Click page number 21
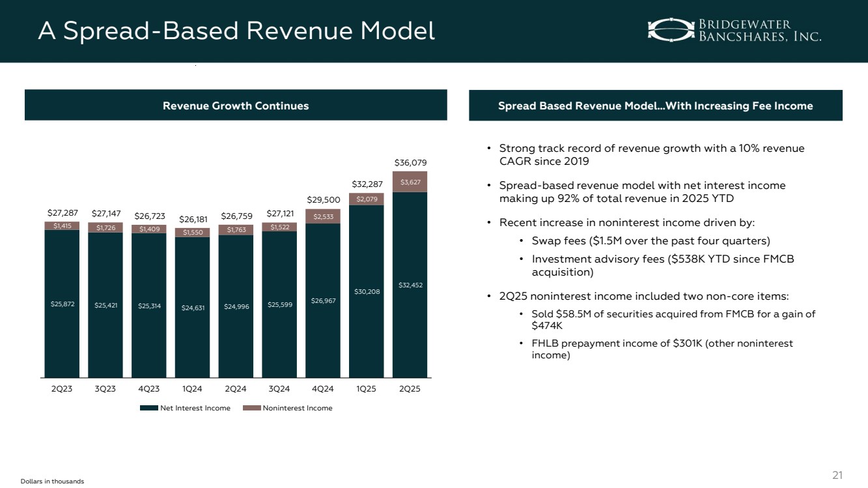 [x=838, y=475]
